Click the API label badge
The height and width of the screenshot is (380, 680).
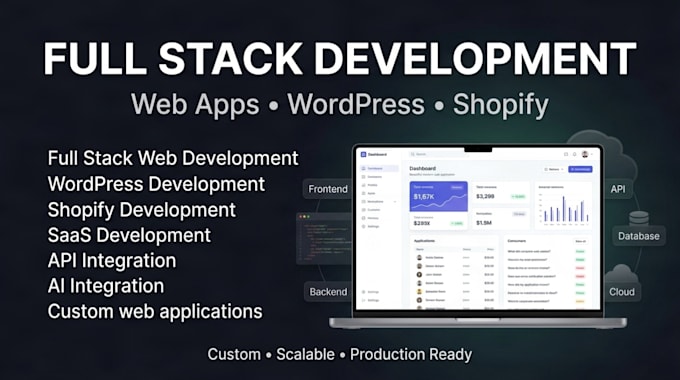[618, 189]
